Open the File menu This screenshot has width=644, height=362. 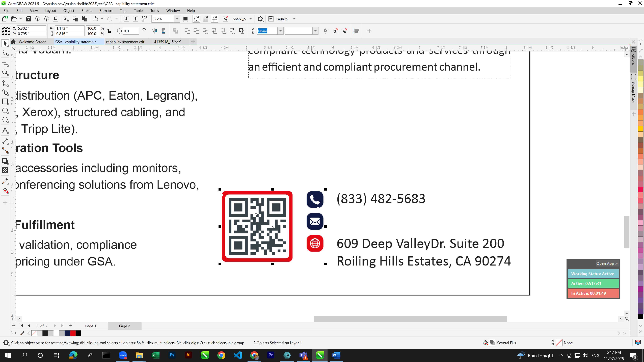tap(6, 11)
